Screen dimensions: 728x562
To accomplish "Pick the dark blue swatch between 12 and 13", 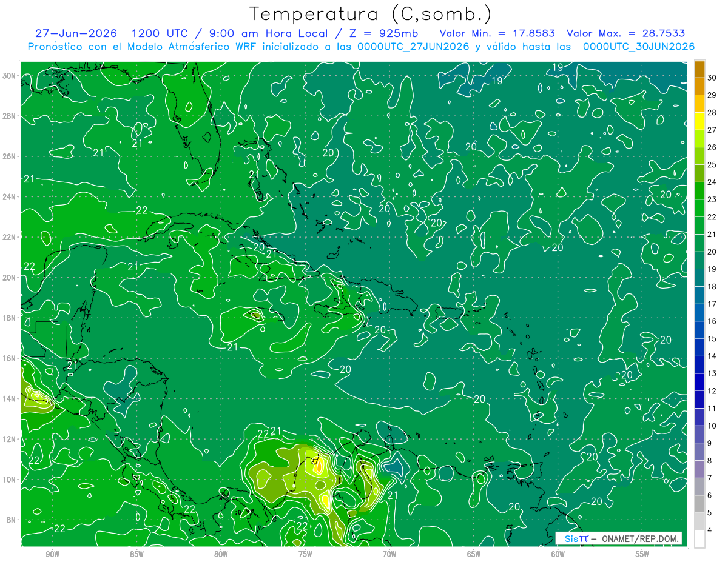I will click(x=699, y=382).
